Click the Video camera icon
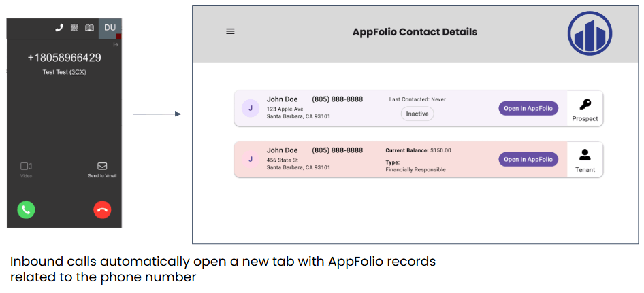 tap(26, 166)
